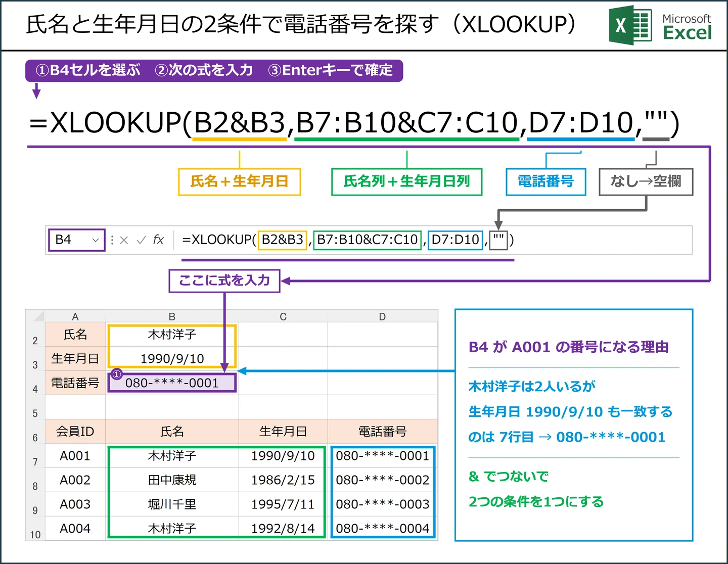
Task: Select phone cell 080-****-0004
Action: click(382, 529)
